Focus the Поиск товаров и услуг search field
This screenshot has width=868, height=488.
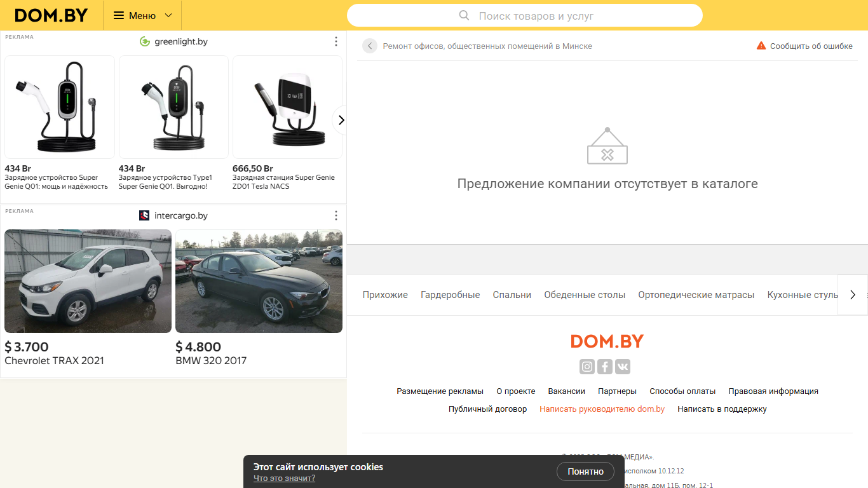[525, 16]
